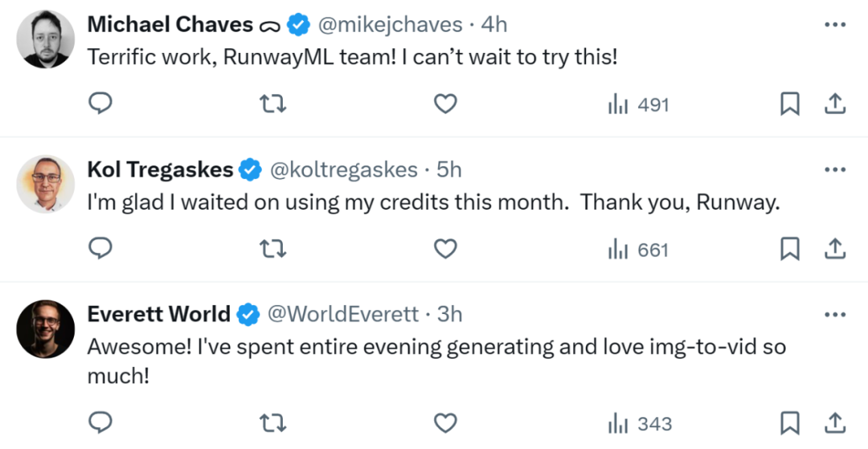View analytics showing 491 views
The image size is (868, 449).
pyautogui.click(x=638, y=104)
